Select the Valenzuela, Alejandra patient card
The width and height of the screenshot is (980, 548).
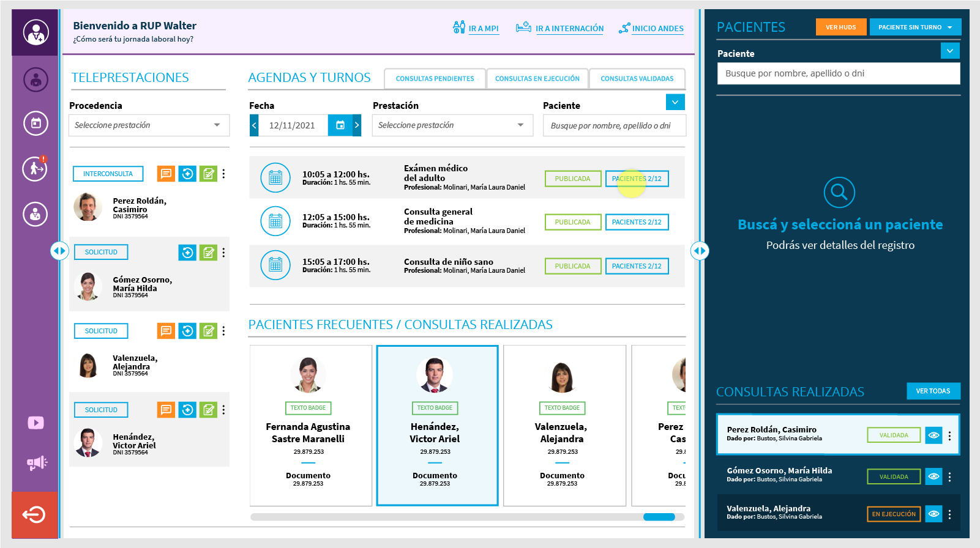point(564,425)
